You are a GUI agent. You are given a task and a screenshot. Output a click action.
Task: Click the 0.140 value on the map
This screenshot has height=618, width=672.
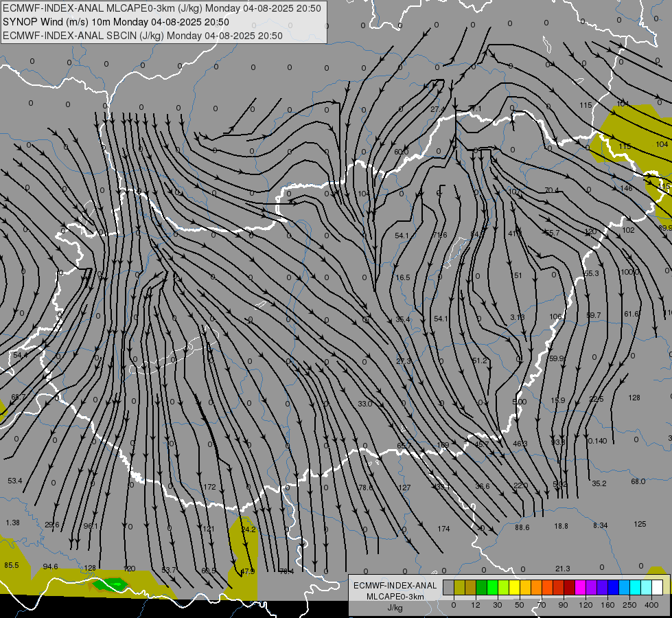597,441
